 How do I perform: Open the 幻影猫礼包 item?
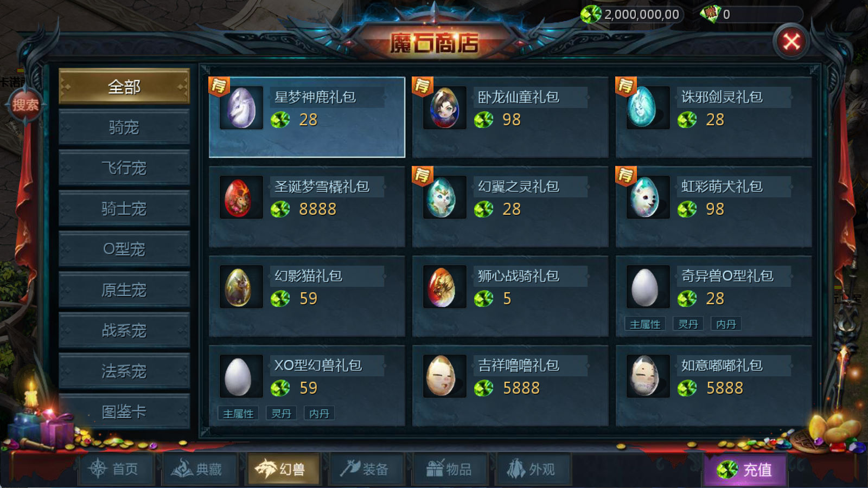coord(307,297)
